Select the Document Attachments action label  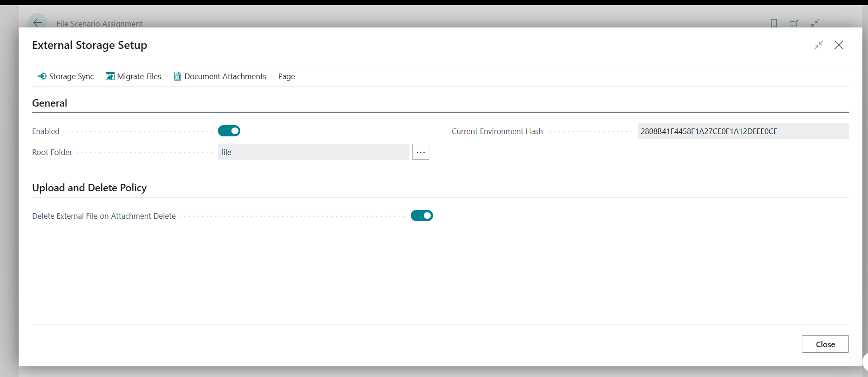tap(225, 76)
